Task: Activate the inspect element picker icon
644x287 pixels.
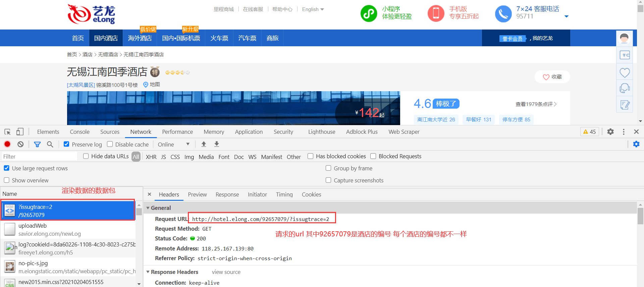Action: (x=7, y=132)
